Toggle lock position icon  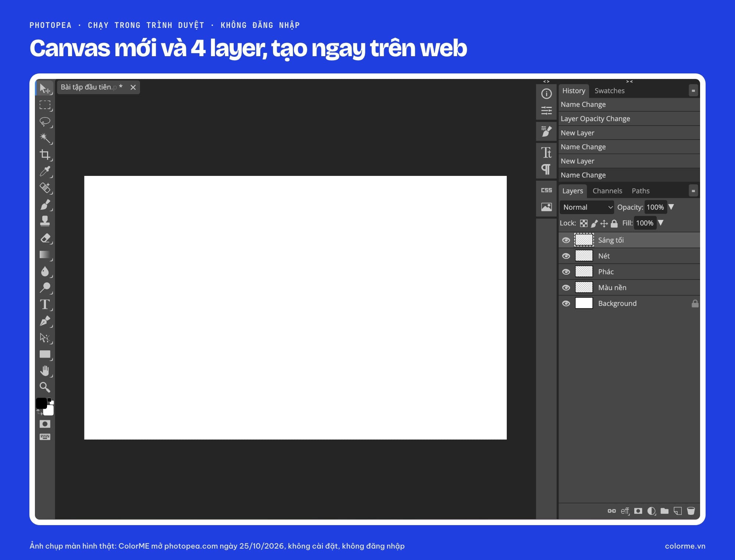[x=604, y=223]
